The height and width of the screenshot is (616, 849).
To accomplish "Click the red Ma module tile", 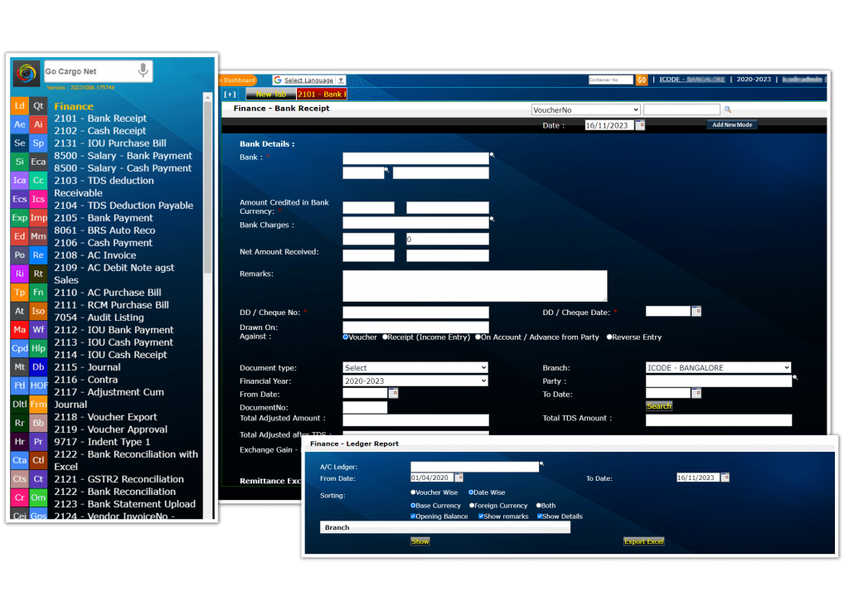I will (20, 330).
